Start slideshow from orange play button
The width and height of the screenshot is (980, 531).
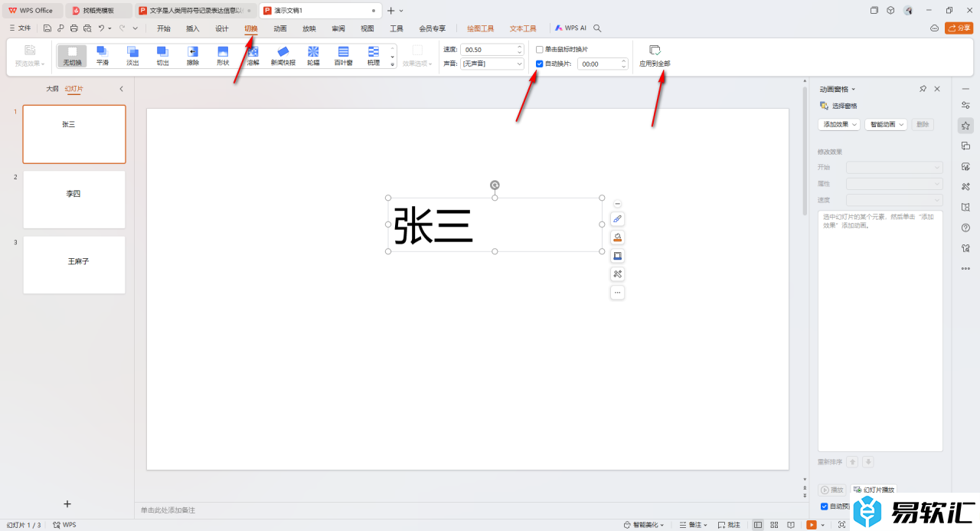(x=811, y=525)
